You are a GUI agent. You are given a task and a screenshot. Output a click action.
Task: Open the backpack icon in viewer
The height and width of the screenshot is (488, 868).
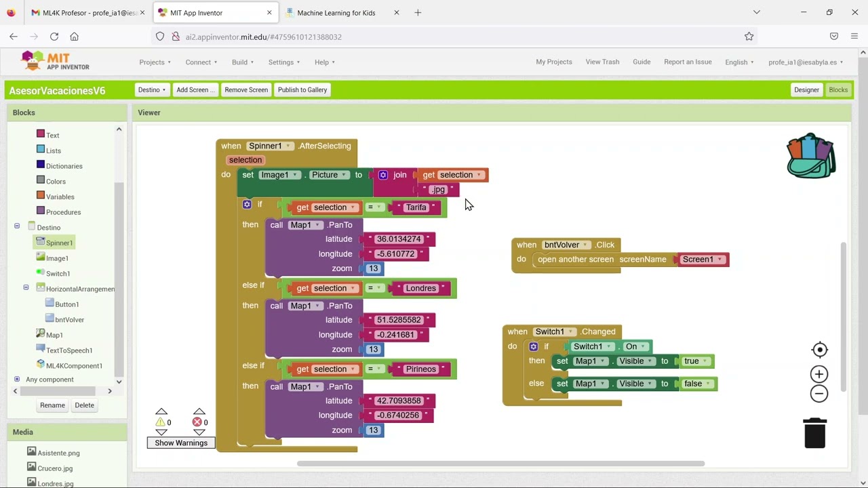tap(811, 156)
